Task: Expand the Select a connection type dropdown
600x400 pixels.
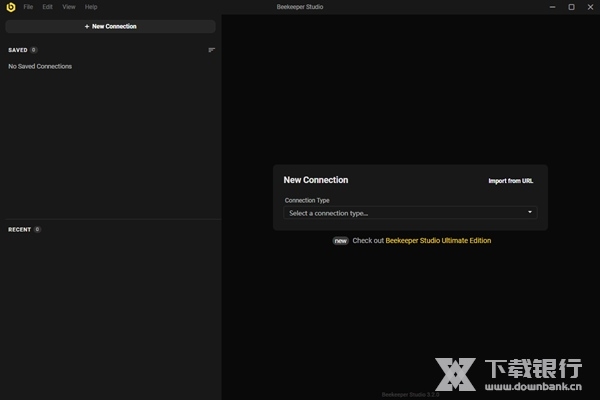Action: coord(410,213)
